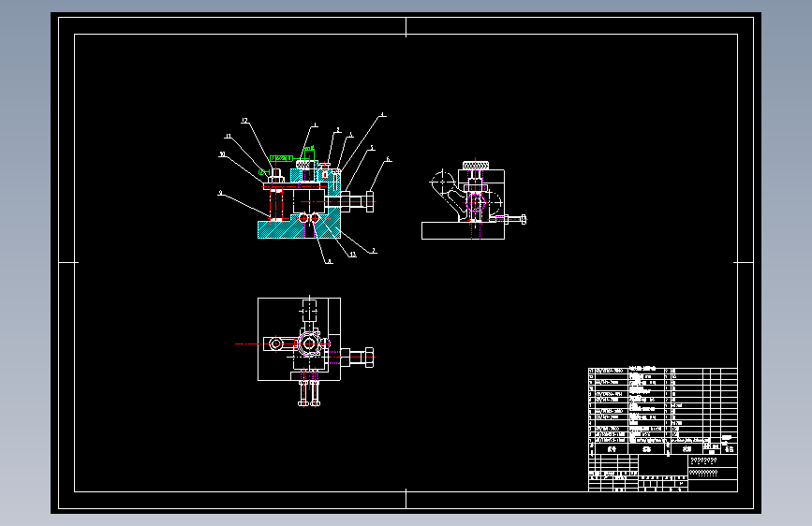Select the knurled knob atop the side view

pyautogui.click(x=476, y=165)
